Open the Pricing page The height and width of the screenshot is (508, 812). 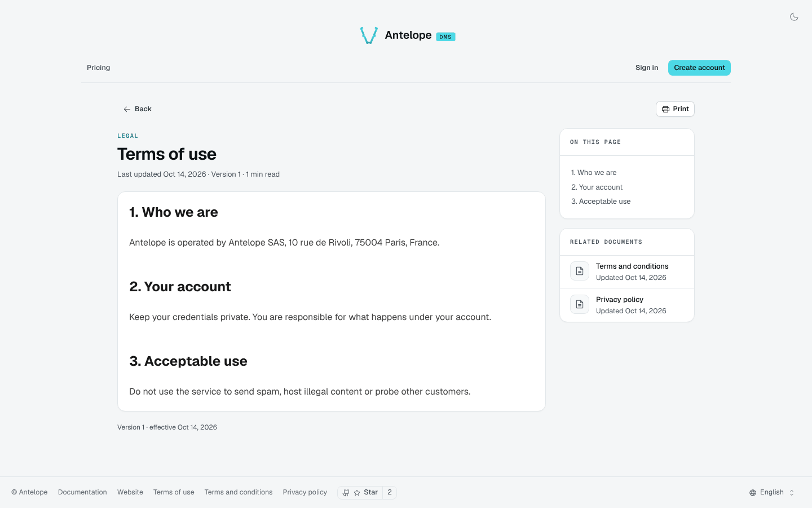(98, 68)
